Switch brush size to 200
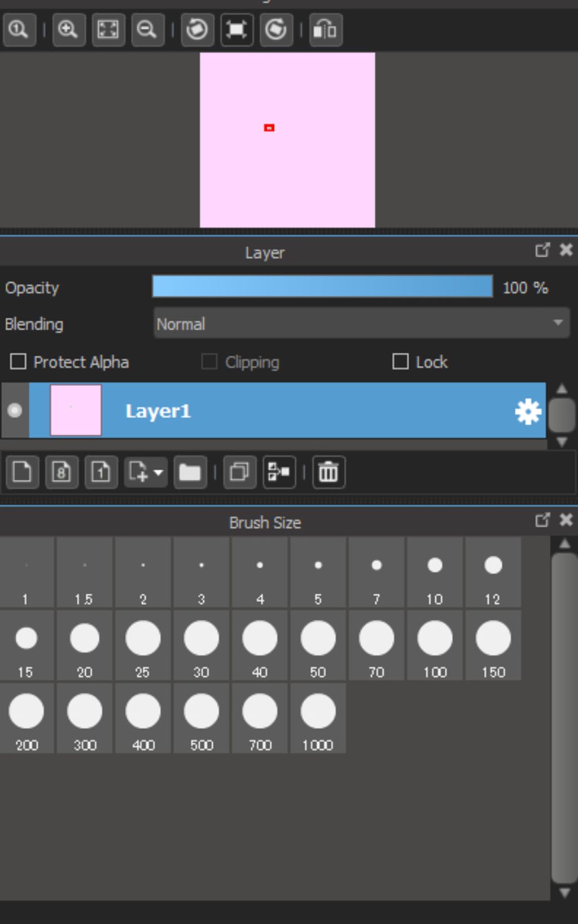This screenshot has width=578, height=924. pyautogui.click(x=27, y=718)
